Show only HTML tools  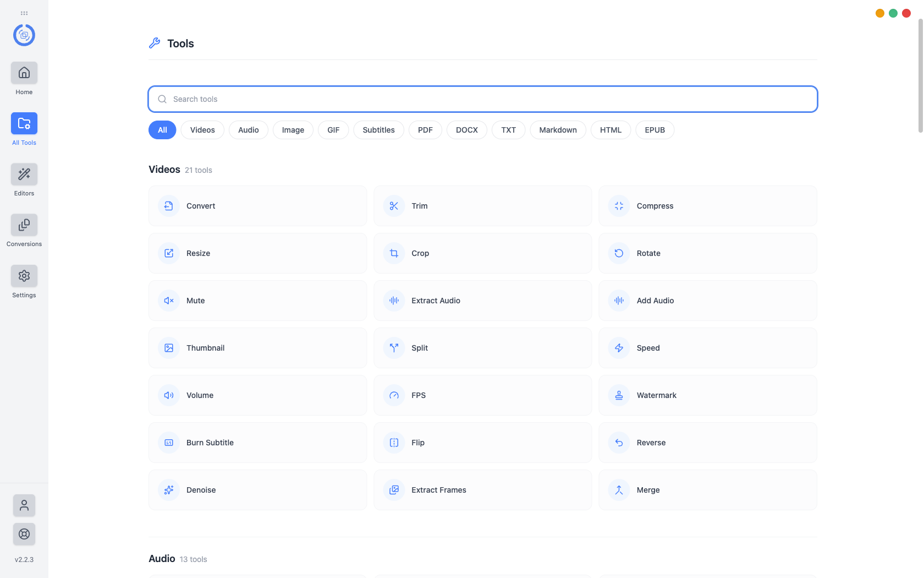611,130
